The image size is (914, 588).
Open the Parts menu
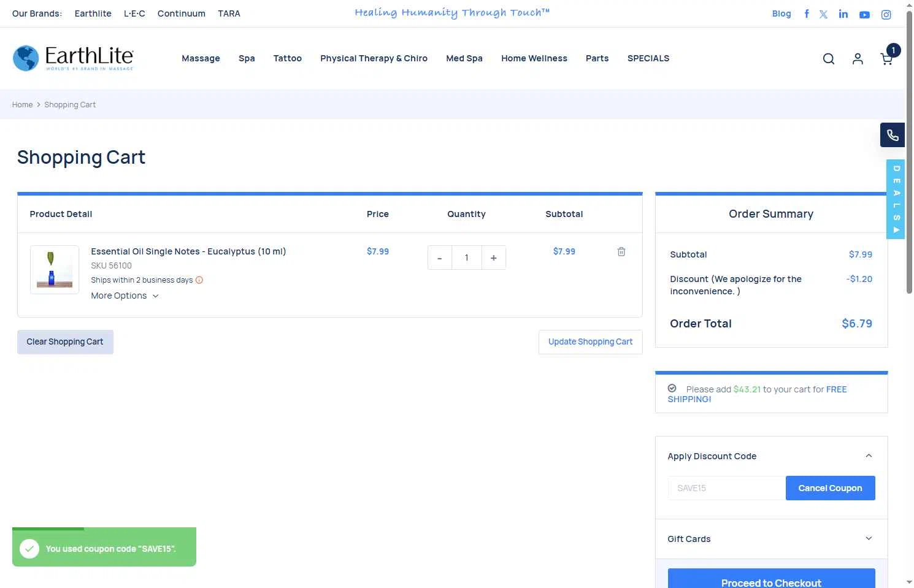point(597,58)
